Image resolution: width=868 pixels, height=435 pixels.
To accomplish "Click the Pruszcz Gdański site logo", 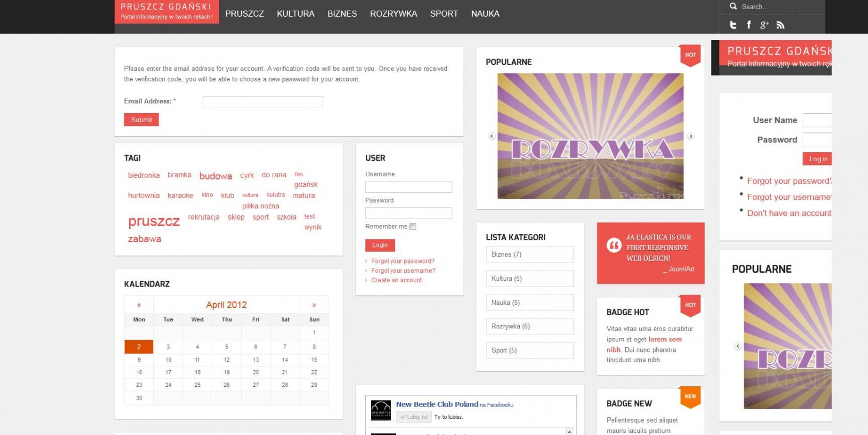I will point(167,11).
